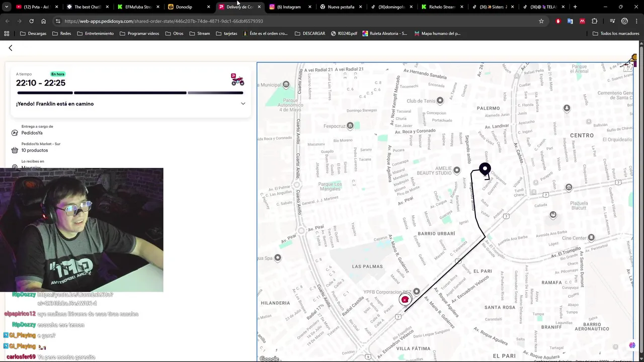Click the order progress bar

pyautogui.click(x=130, y=93)
